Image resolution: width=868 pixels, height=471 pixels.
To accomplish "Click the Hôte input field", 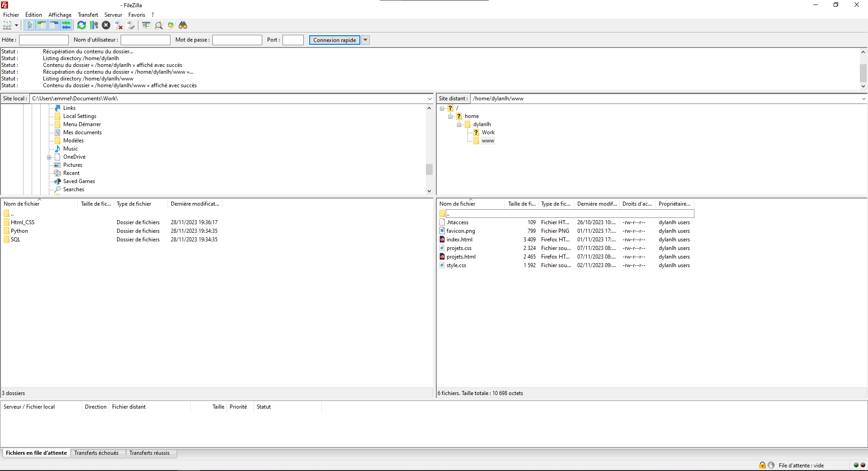I will tap(44, 40).
